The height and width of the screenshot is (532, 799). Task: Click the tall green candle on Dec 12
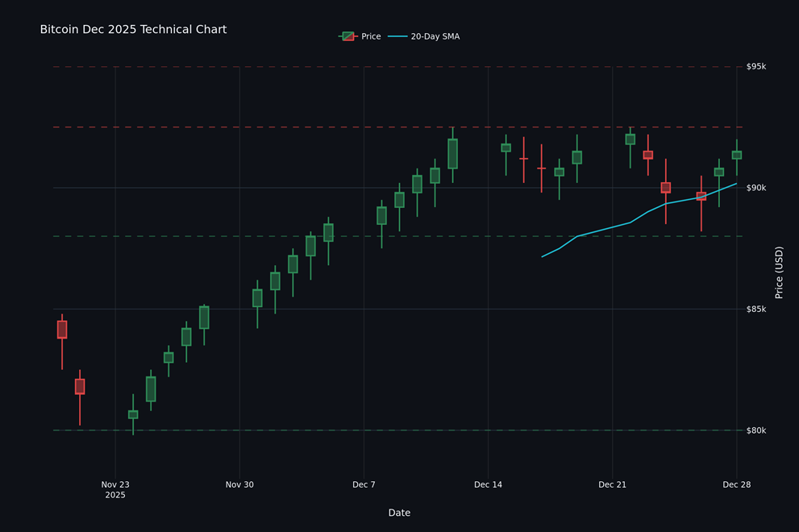click(x=452, y=153)
